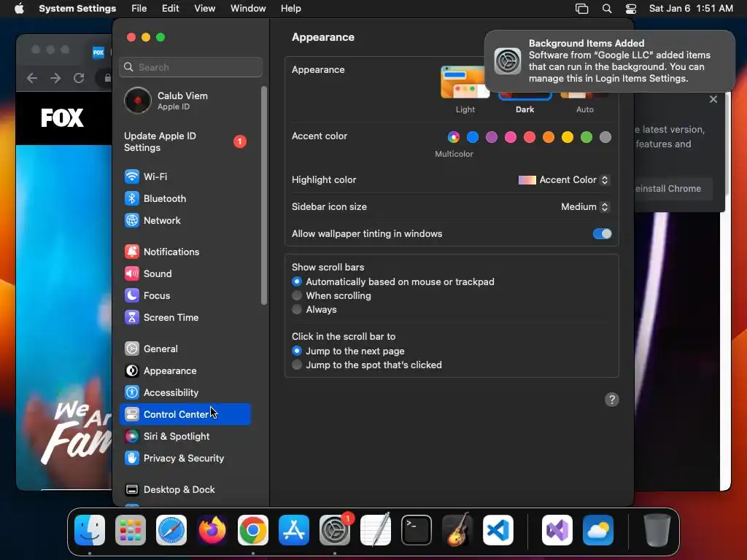Open Sidebar icon size Medium dropdown
The image size is (747, 560).
[585, 206]
